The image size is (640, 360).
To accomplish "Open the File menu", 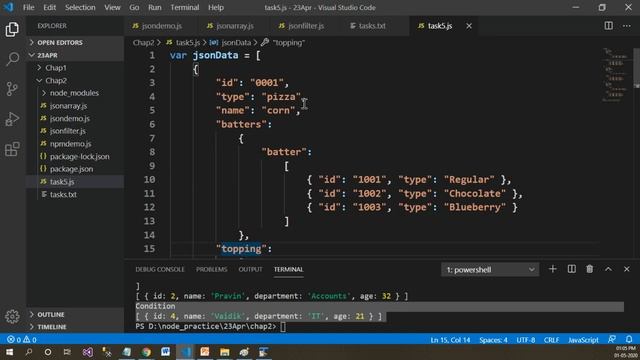I will pyautogui.click(x=29, y=7).
